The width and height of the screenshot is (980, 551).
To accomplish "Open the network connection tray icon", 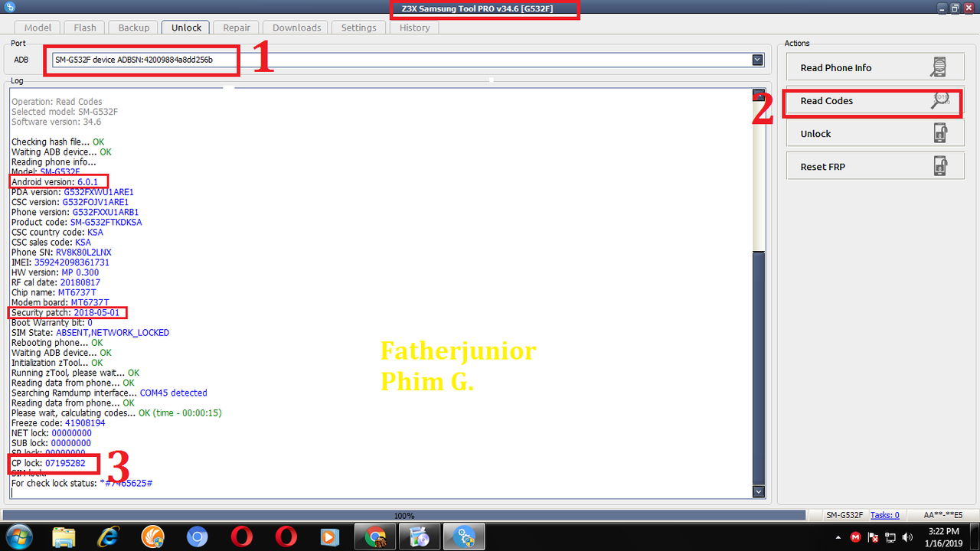I will click(890, 536).
